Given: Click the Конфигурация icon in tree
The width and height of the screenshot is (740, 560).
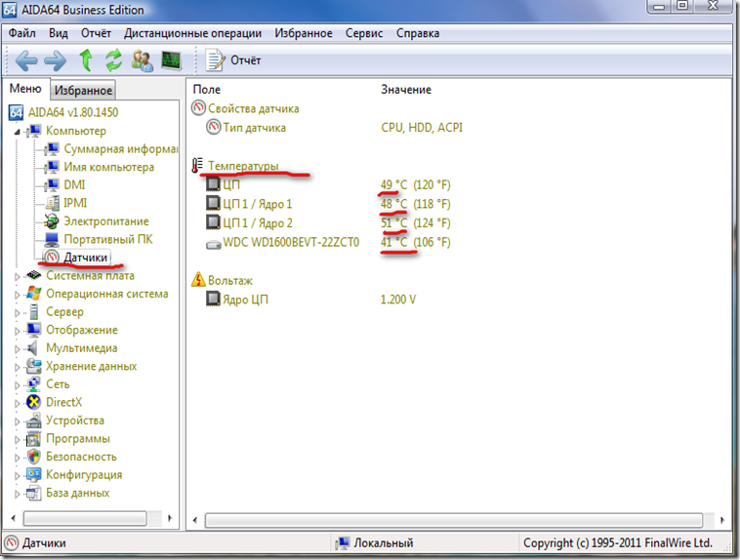Looking at the screenshot, I should [x=33, y=474].
